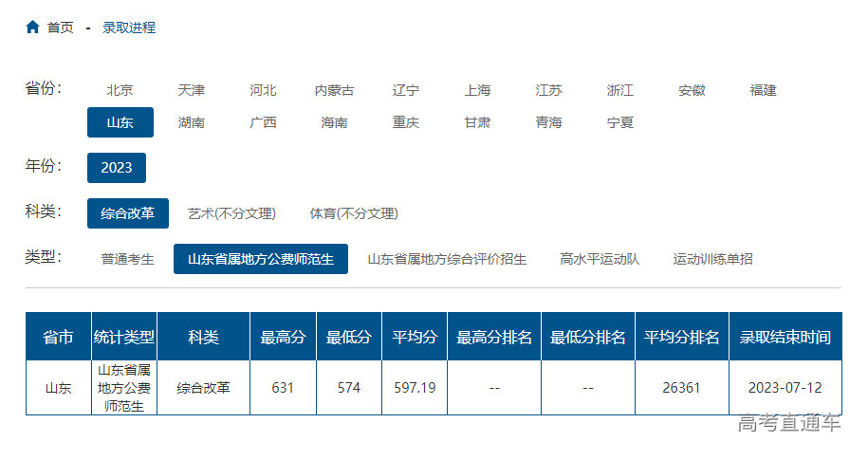Click the 最高分 column header
Image resolution: width=868 pixels, height=460 pixels.
(x=283, y=337)
